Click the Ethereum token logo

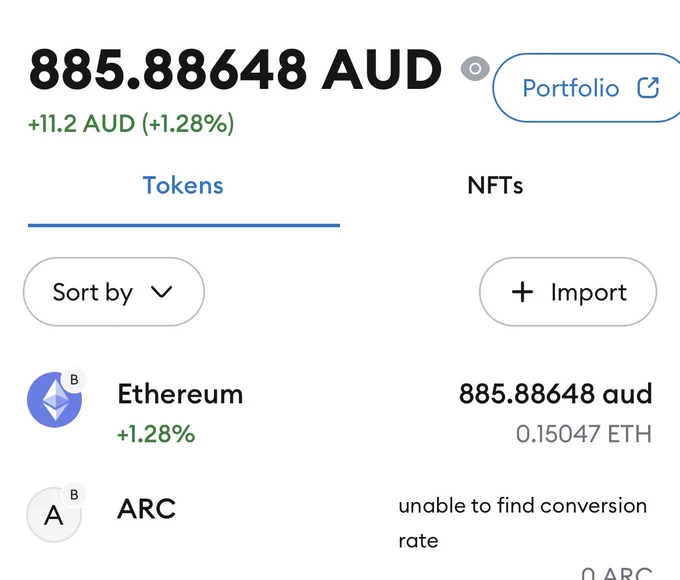pyautogui.click(x=55, y=400)
